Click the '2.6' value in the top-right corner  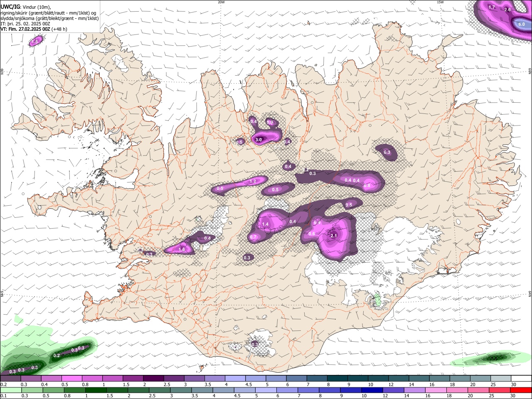pyautogui.click(x=507, y=10)
